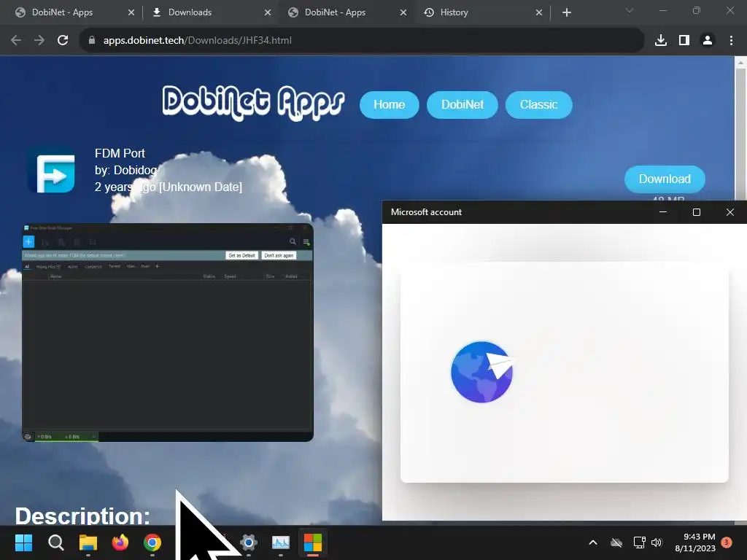Open the FDM screenshot thumbnail
Viewport: 747px width, 560px height.
pyautogui.click(x=168, y=332)
